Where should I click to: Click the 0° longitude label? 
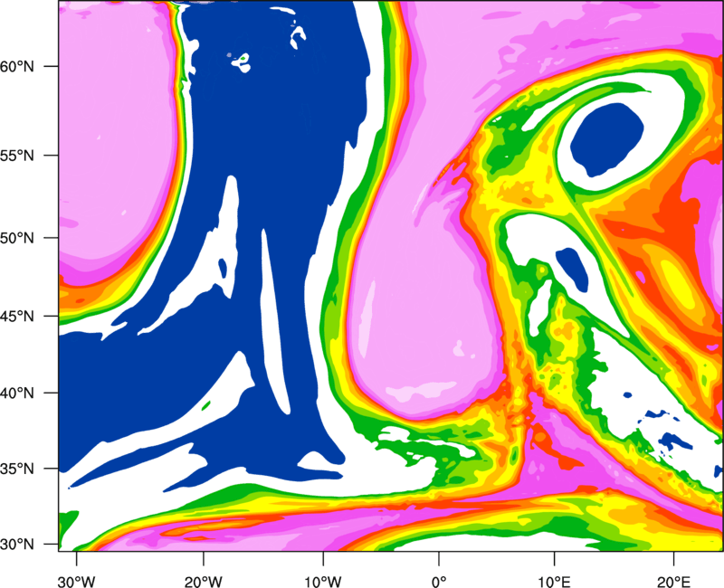(x=439, y=582)
